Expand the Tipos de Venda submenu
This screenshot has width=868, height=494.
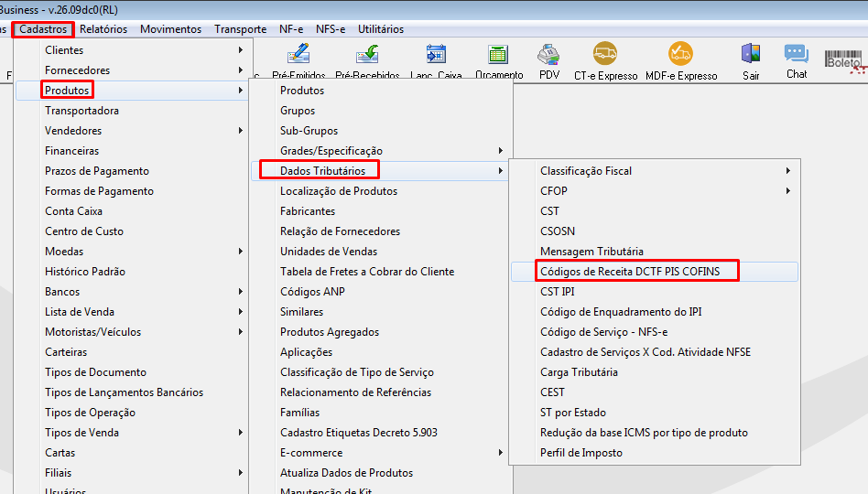pos(133,433)
